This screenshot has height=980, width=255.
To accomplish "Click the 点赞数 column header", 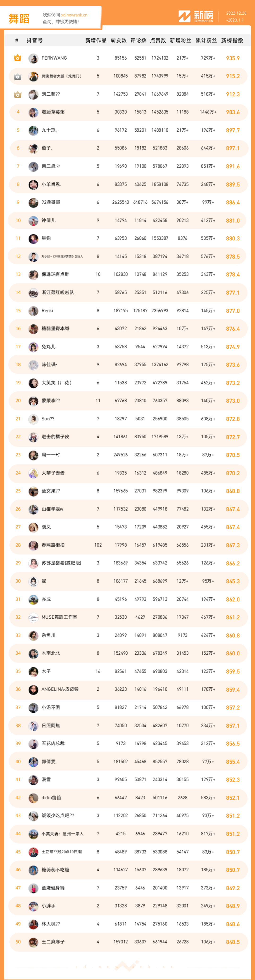I will point(158,40).
